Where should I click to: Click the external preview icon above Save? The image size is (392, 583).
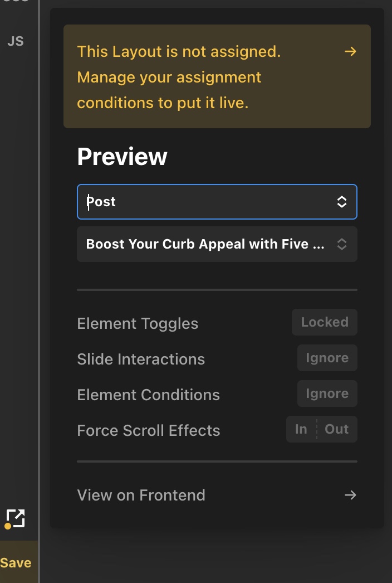point(15,519)
